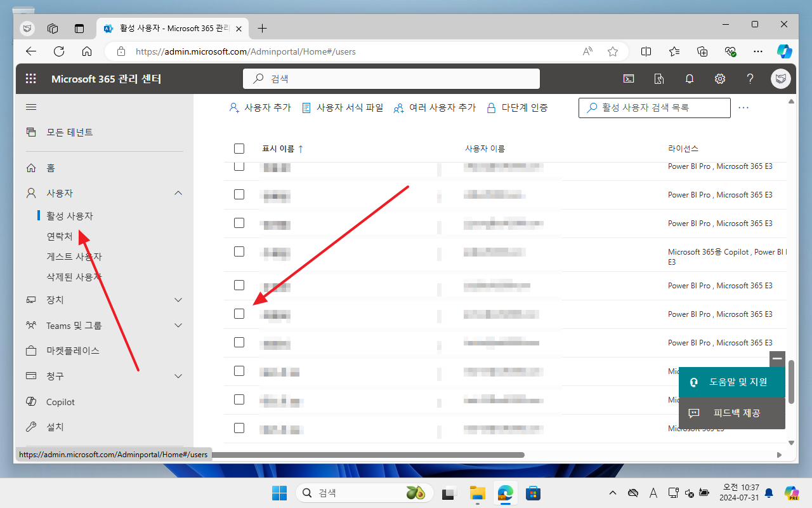Screen dimensions: 812x508
Task: Click vertical scrollbar thumb of user list
Action: tap(791, 382)
